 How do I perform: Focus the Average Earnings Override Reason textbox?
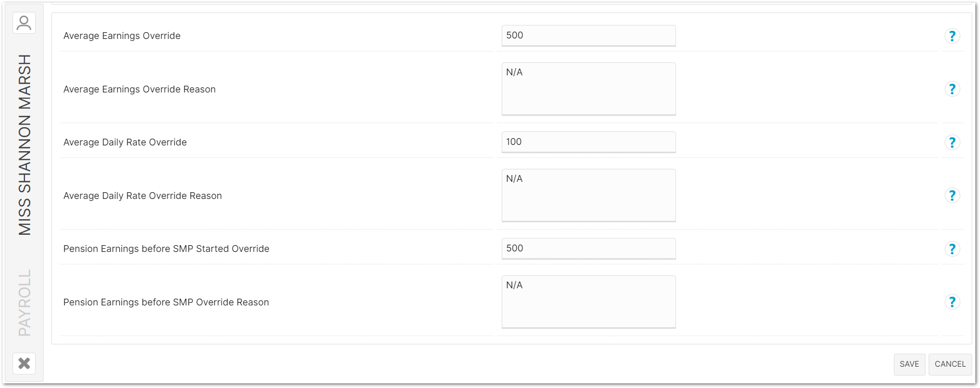pos(588,89)
